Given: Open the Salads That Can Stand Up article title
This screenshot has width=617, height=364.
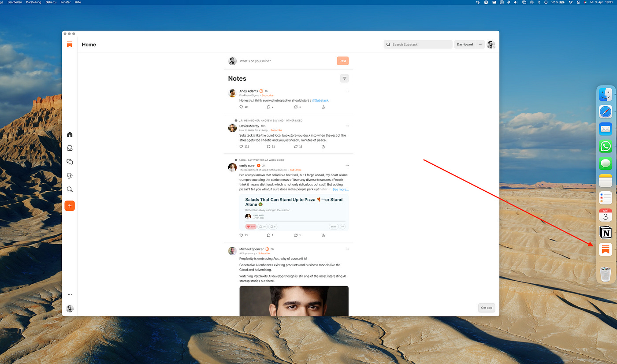Looking at the screenshot, I should coord(294,202).
